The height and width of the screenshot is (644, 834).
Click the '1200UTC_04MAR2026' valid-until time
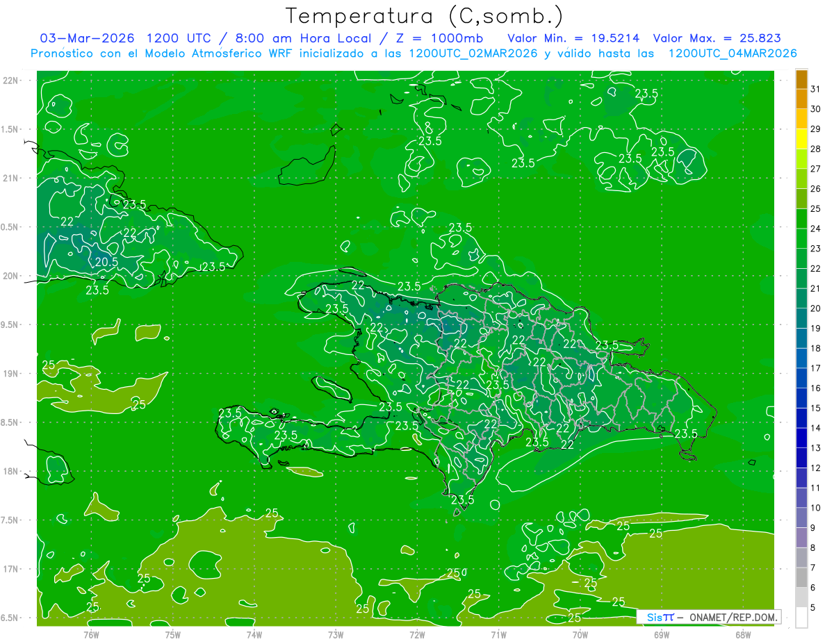pyautogui.click(x=733, y=53)
